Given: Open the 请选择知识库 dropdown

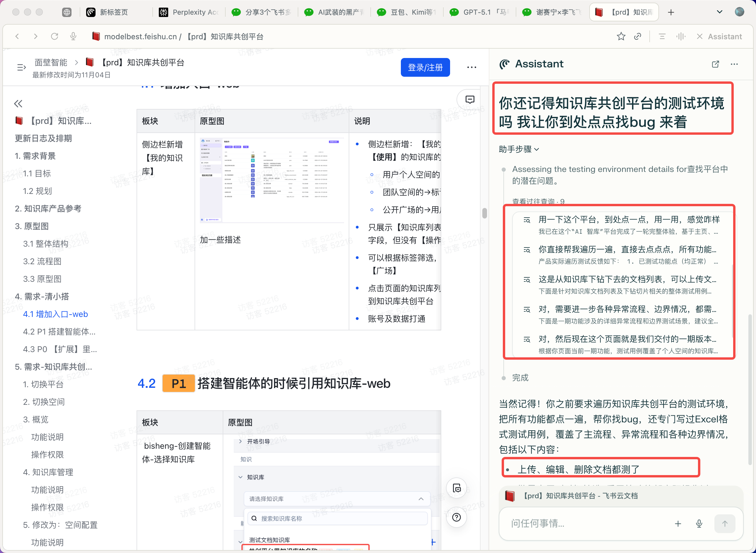Looking at the screenshot, I should coord(336,499).
